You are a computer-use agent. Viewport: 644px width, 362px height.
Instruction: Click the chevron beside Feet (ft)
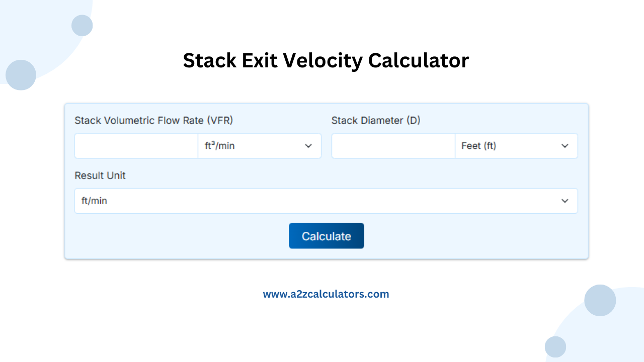(x=564, y=146)
